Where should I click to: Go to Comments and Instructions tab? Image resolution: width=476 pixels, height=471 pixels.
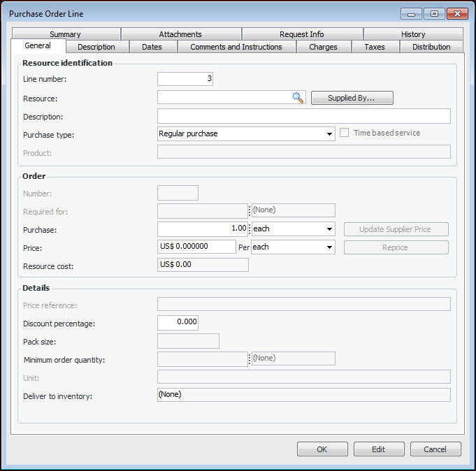point(236,47)
